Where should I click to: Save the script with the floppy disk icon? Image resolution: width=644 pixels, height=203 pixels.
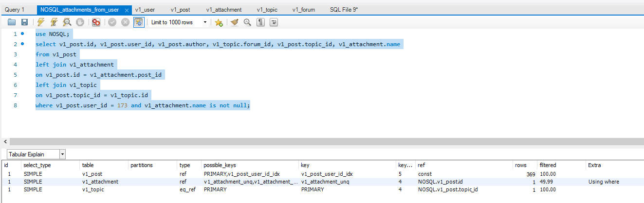pyautogui.click(x=24, y=22)
